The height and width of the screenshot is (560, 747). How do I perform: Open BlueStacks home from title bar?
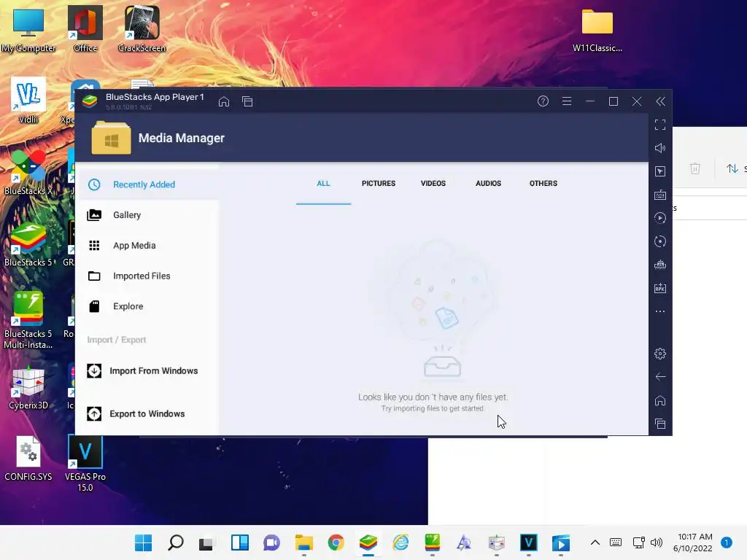224,101
